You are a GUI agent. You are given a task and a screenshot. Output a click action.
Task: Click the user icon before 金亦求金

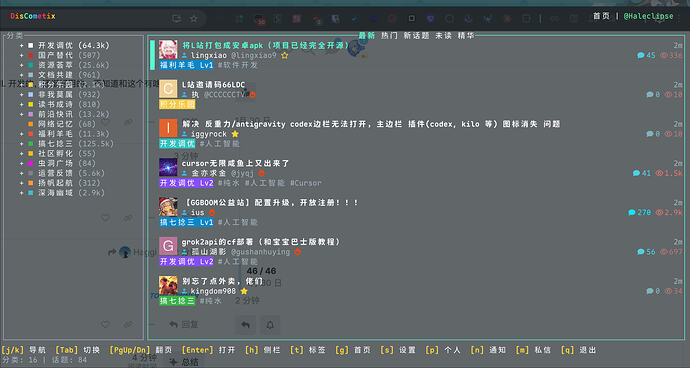click(x=184, y=173)
